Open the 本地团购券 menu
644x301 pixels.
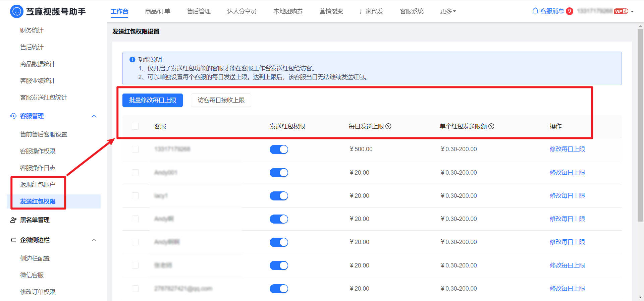point(288,11)
